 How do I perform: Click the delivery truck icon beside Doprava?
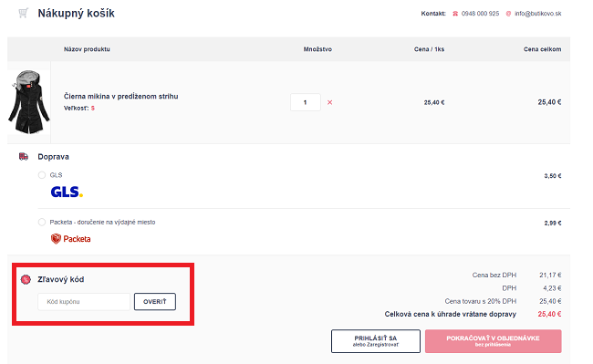24,157
